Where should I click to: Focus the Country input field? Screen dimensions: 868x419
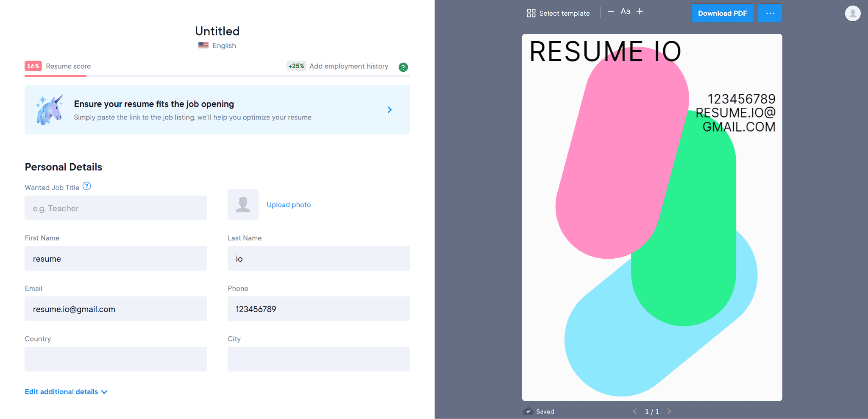tap(116, 359)
